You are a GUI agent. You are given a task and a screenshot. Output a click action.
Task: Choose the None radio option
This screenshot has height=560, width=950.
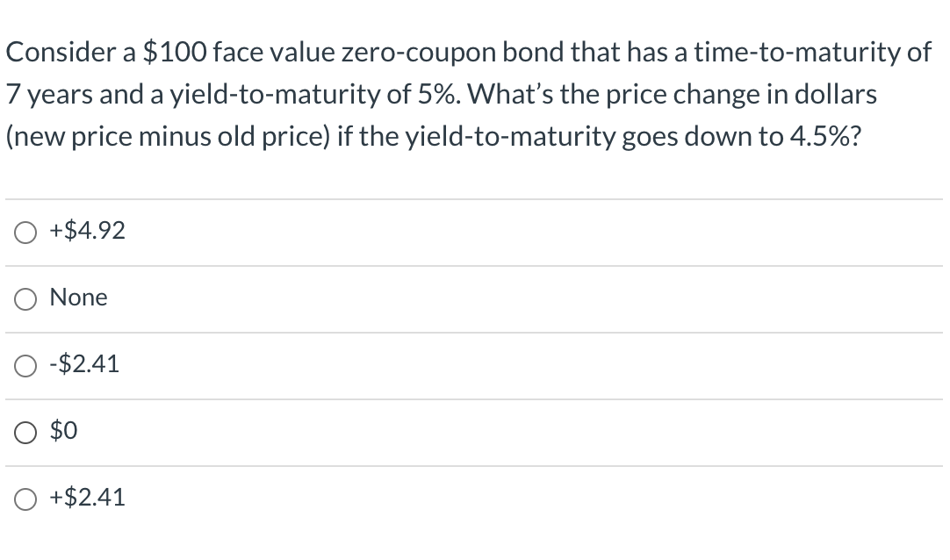[x=25, y=299]
